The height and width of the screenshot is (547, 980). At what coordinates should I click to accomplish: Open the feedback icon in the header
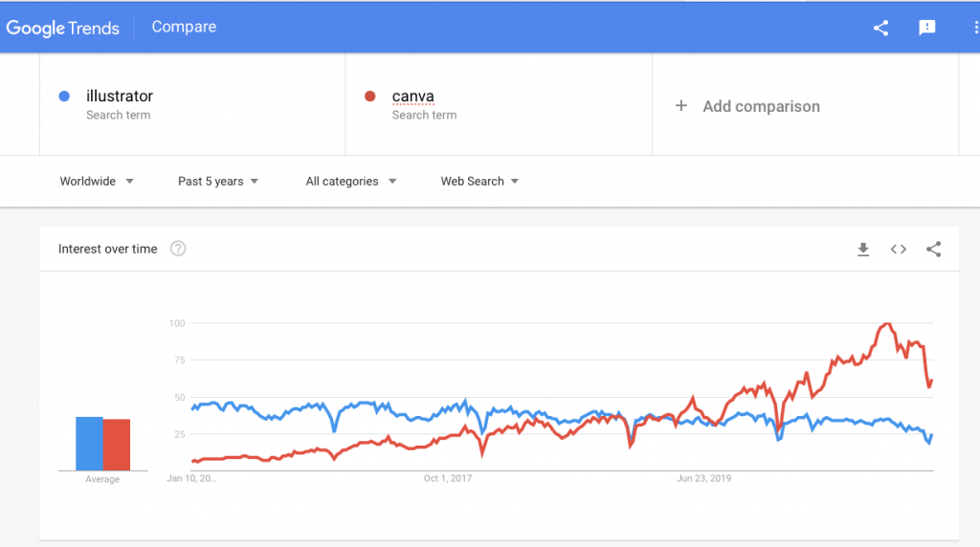coord(926,28)
